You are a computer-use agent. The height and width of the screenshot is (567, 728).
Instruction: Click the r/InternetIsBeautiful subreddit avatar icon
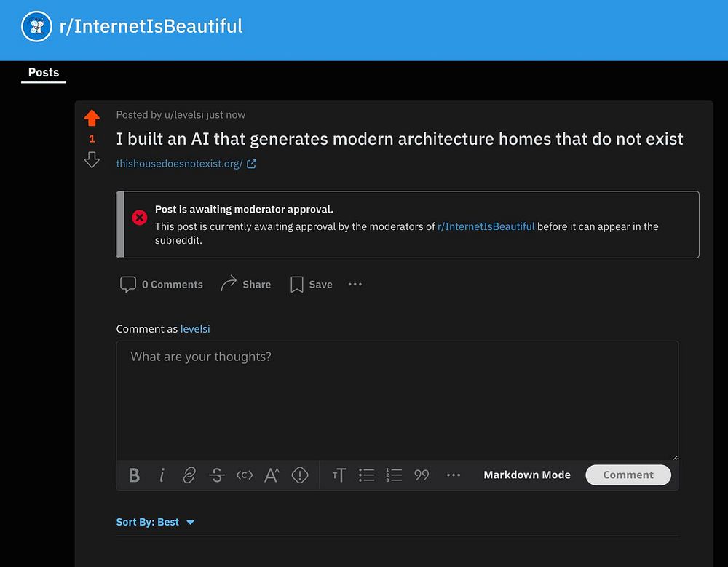click(x=36, y=26)
